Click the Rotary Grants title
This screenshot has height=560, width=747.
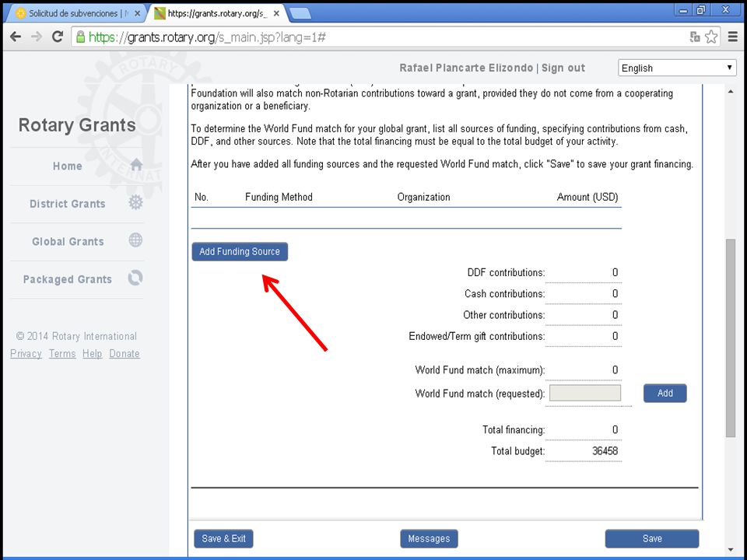[x=77, y=125]
